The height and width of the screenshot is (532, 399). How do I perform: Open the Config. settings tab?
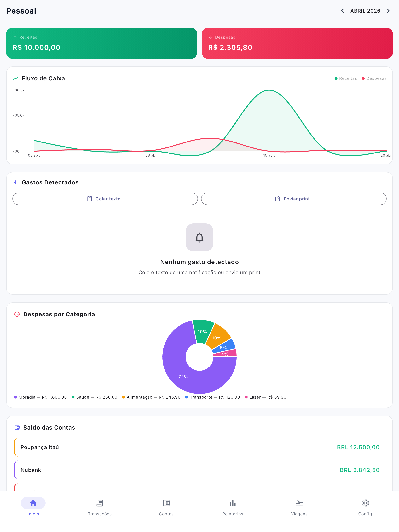click(x=366, y=507)
